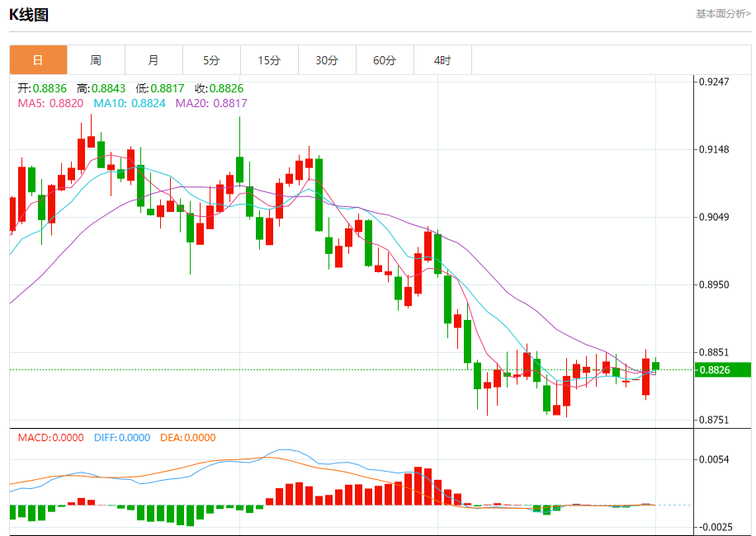The width and height of the screenshot is (756, 536).
Task: Click the 0.9049 price axis label
Action: pyautogui.click(x=714, y=217)
